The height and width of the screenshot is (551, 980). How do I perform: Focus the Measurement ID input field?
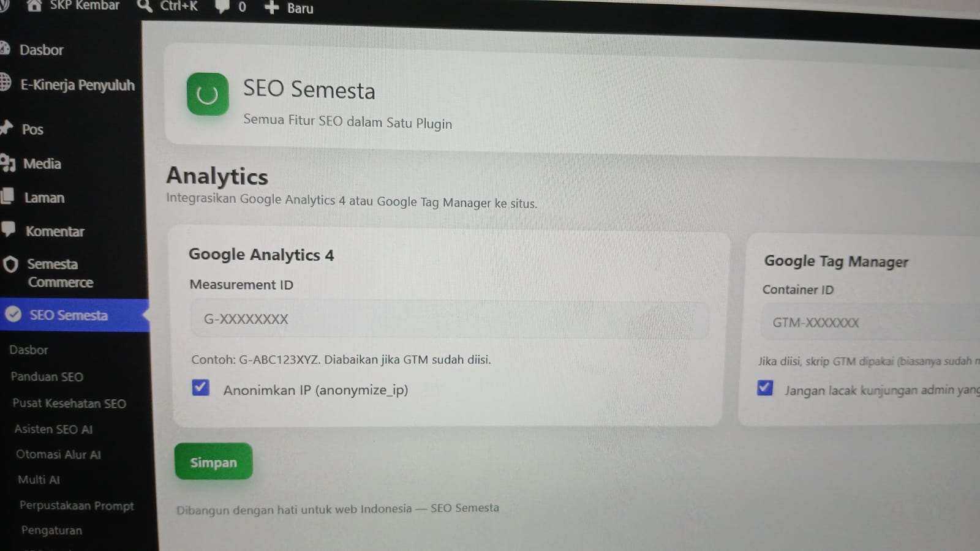click(450, 319)
